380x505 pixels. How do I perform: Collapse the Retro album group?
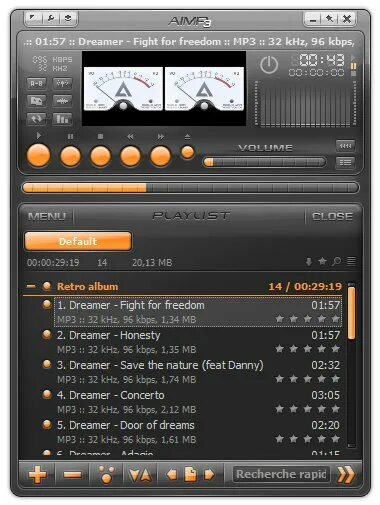click(31, 286)
